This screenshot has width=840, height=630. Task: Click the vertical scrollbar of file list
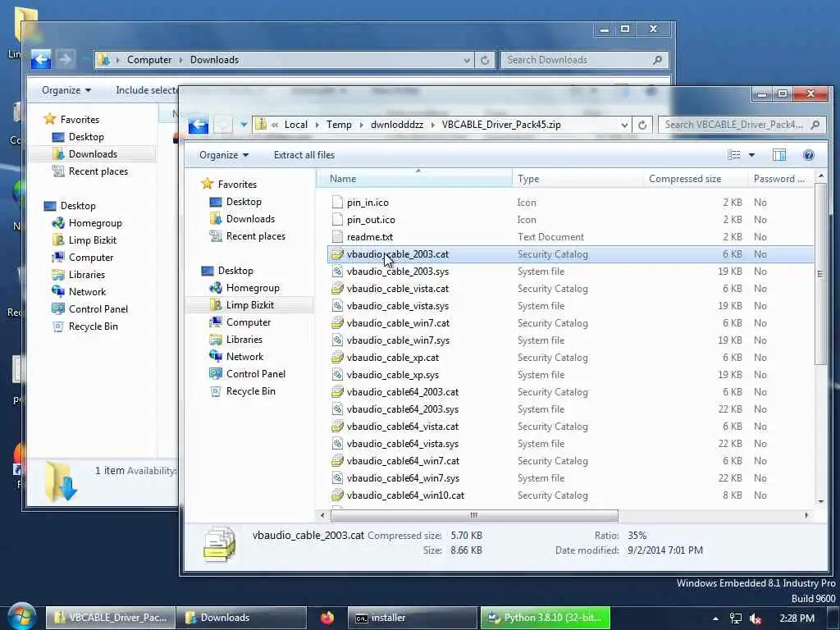click(x=820, y=273)
